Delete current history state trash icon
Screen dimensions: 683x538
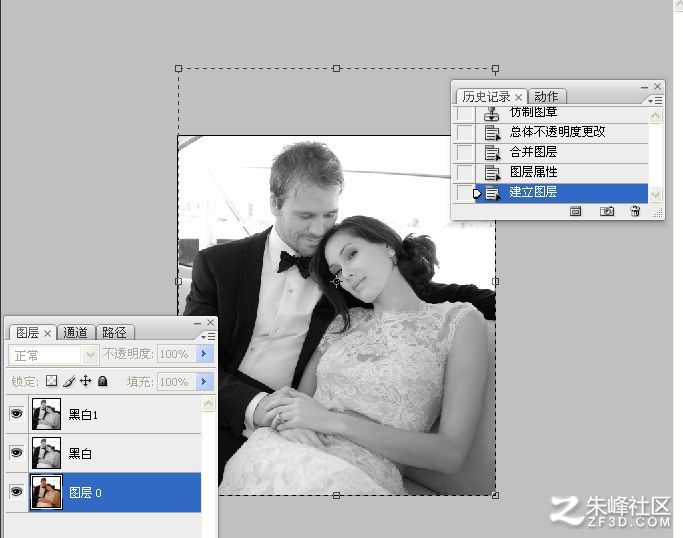pyautogui.click(x=635, y=211)
